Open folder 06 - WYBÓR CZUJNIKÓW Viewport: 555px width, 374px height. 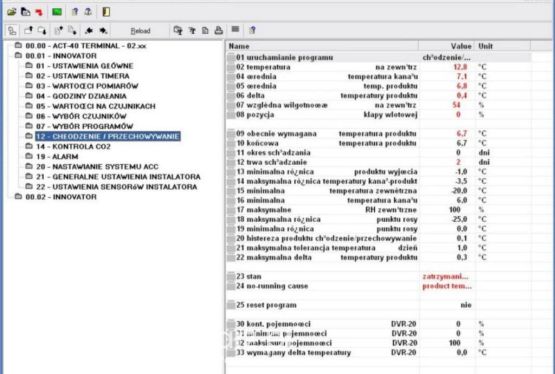pyautogui.click(x=81, y=116)
